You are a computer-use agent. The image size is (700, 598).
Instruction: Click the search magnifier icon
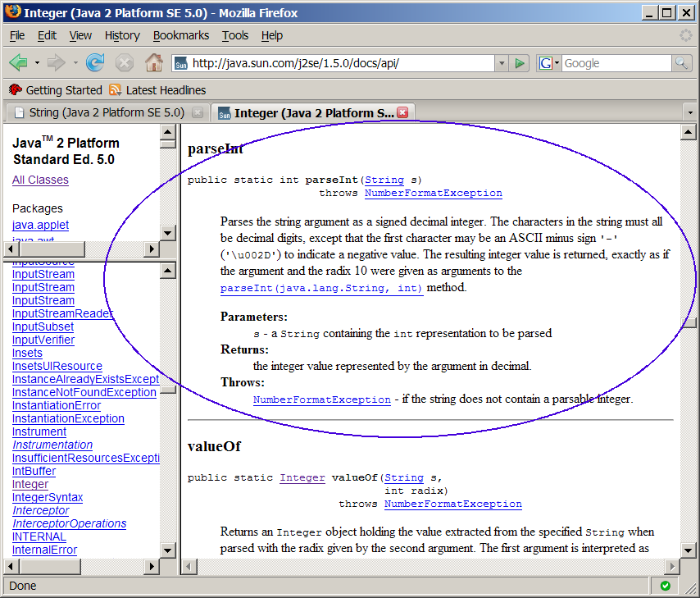tap(681, 63)
